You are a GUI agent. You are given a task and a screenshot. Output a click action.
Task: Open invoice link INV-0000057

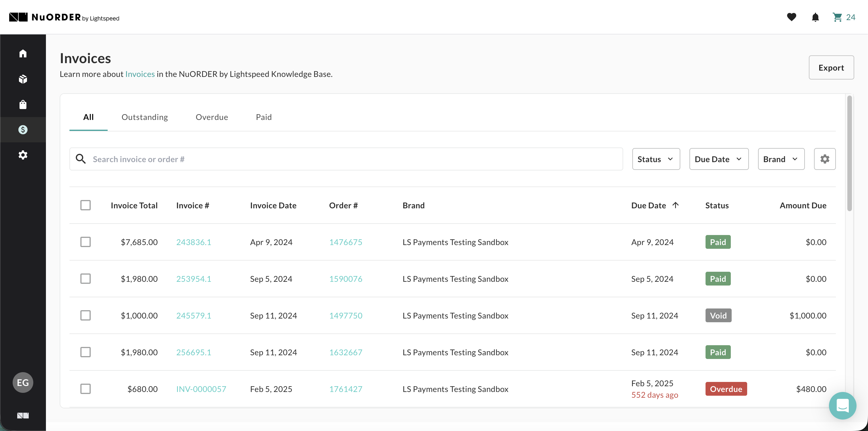tap(201, 389)
